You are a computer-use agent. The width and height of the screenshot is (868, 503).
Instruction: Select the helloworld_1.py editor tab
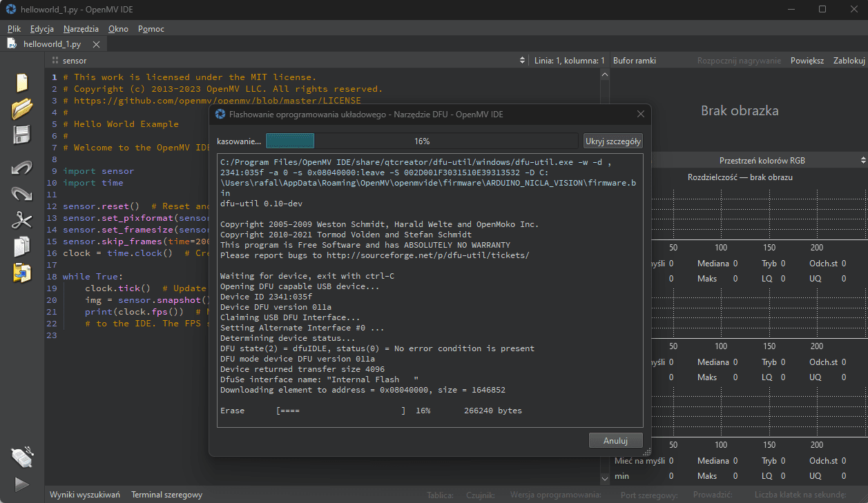click(52, 44)
